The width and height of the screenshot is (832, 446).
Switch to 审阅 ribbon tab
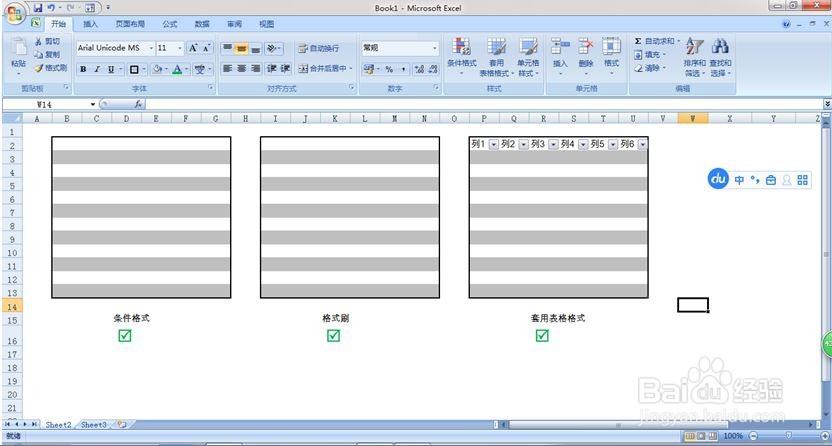(235, 24)
